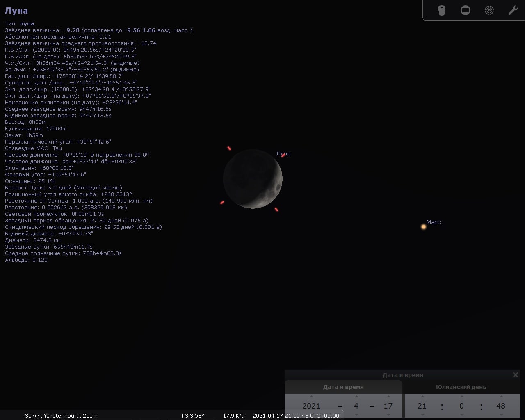Click the Видимый диаметр: +0°29'59.33" line
The width and height of the screenshot is (525, 420).
(x=49, y=233)
